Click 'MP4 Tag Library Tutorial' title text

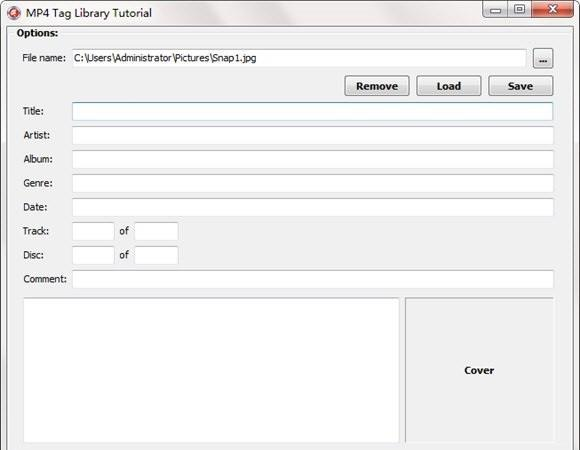tap(89, 13)
